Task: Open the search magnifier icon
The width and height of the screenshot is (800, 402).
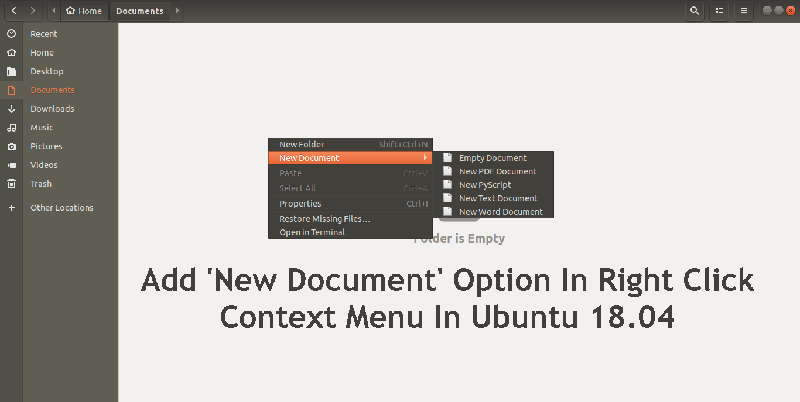Action: coord(694,10)
